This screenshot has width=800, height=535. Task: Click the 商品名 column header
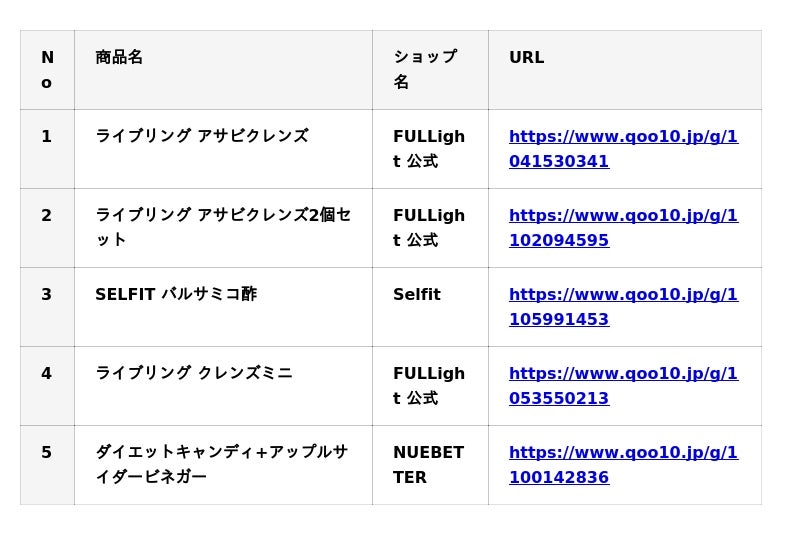pyautogui.click(x=119, y=57)
